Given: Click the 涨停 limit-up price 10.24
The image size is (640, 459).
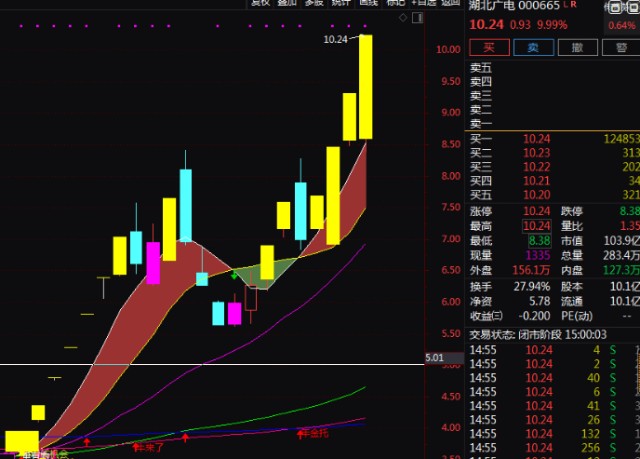Looking at the screenshot, I should (x=537, y=211).
